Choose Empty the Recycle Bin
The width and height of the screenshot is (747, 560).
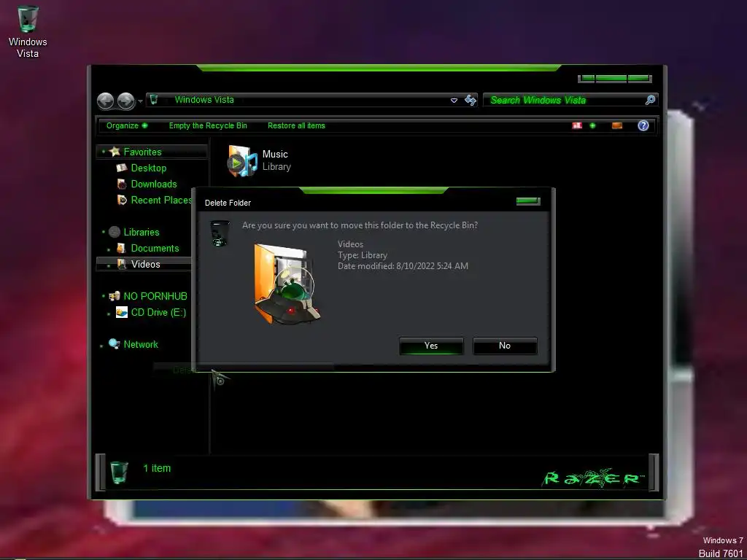tap(208, 125)
